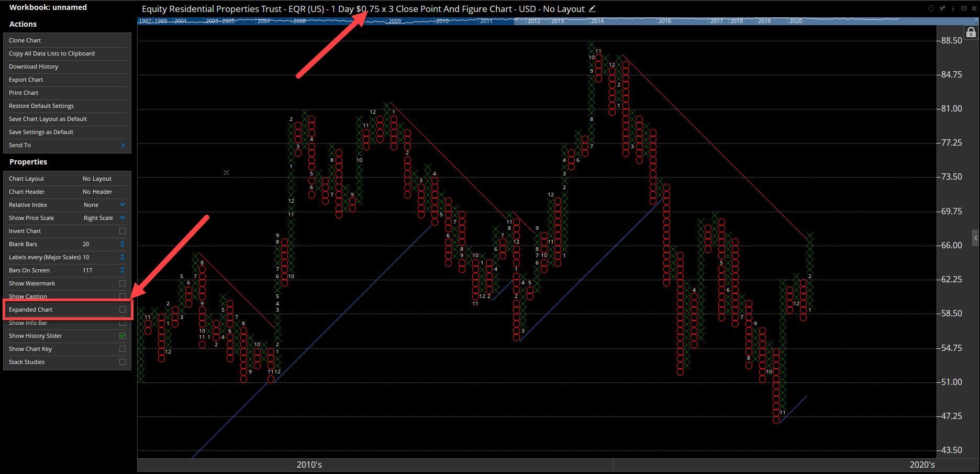The height and width of the screenshot is (474, 980).
Task: Open chart info with the i icon
Action: pyautogui.click(x=953, y=8)
